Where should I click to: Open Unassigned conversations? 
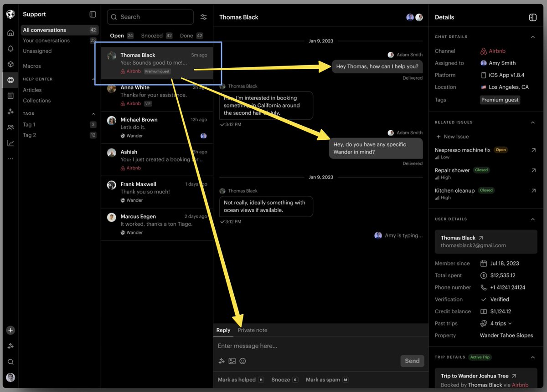[37, 51]
